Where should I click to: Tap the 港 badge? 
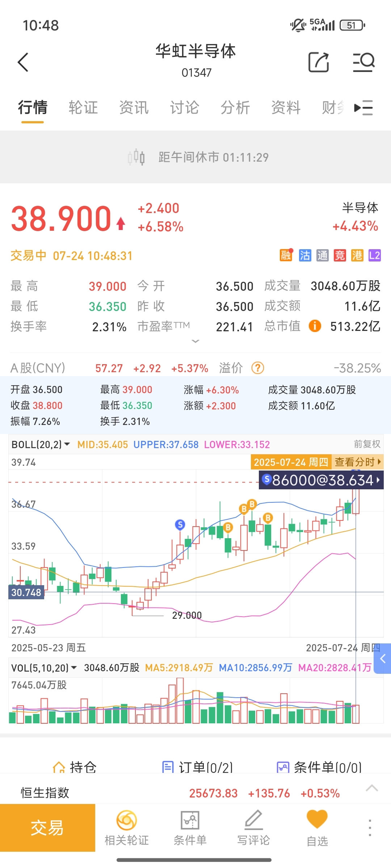coord(357,255)
